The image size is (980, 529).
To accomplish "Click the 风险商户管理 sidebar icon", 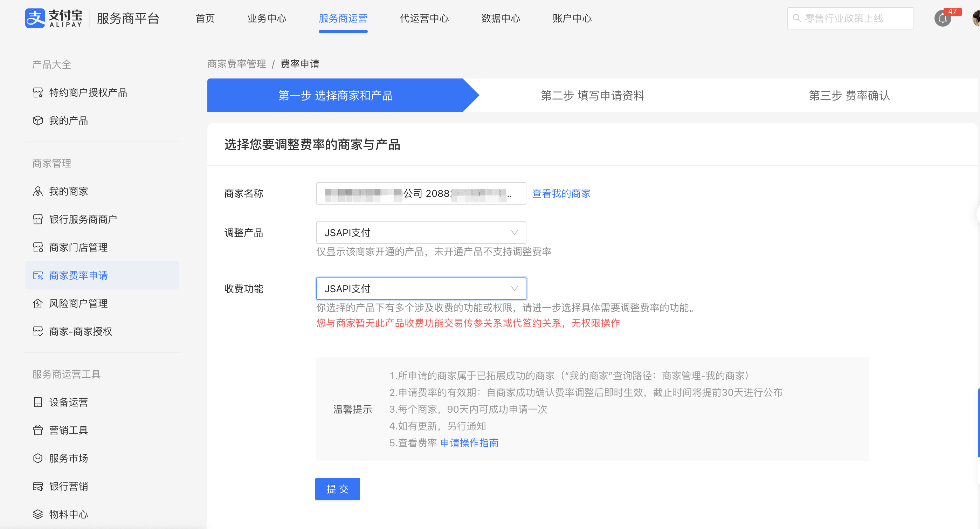I will tap(38, 303).
